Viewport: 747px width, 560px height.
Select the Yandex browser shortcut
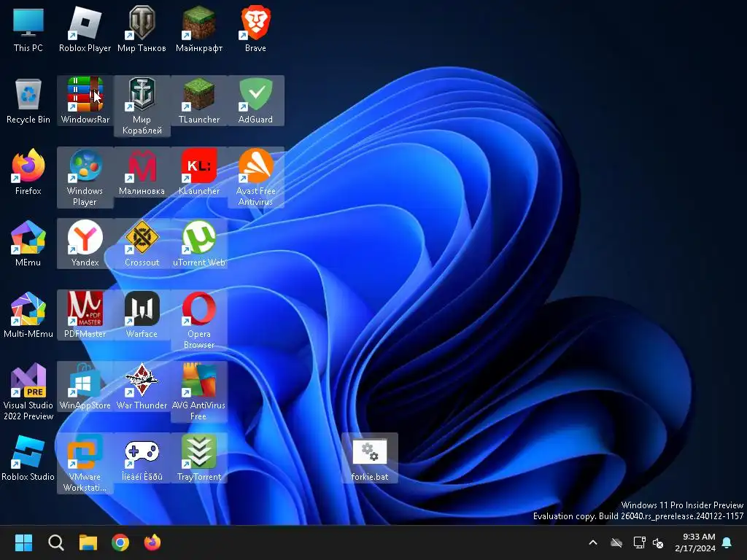85,244
